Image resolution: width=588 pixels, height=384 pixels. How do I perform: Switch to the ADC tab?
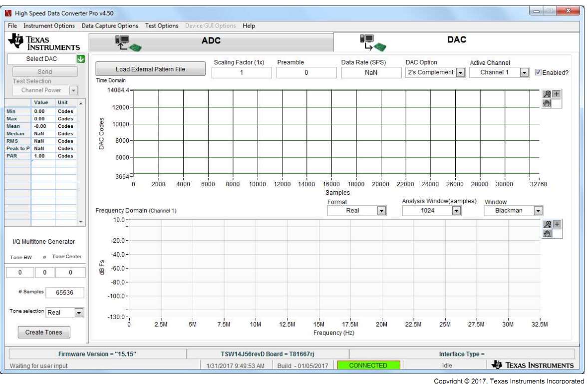tap(211, 41)
